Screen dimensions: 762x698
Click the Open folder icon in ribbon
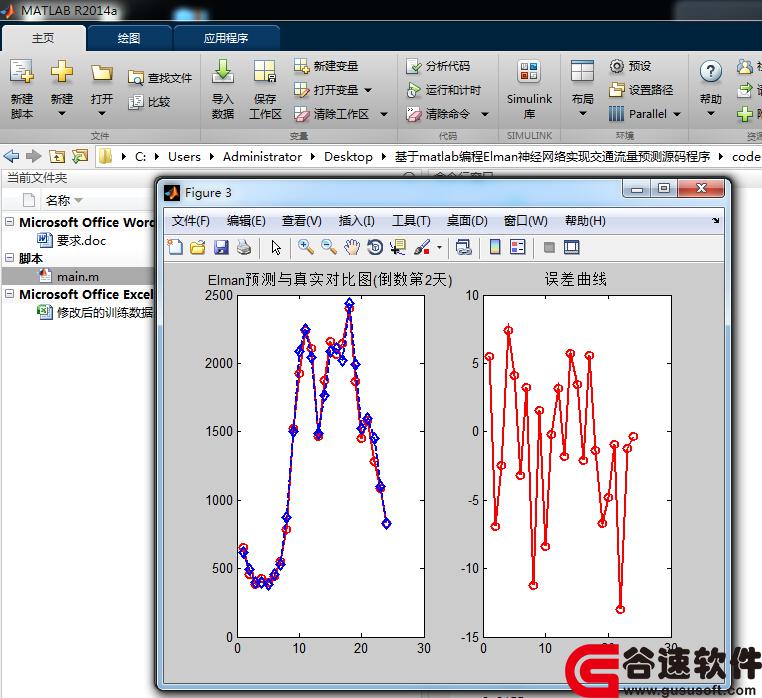tap(102, 73)
